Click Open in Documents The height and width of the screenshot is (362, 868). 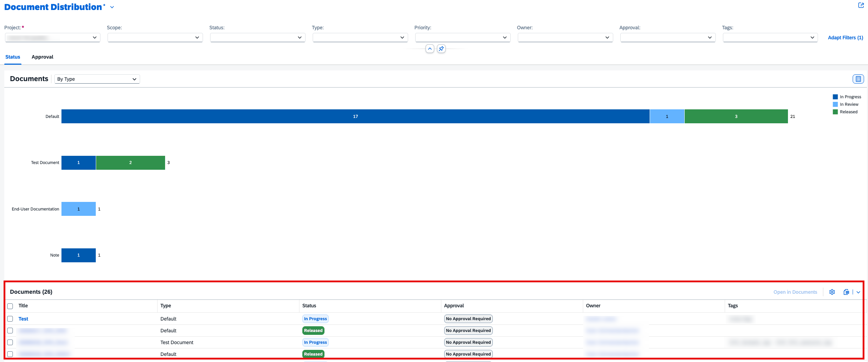coord(795,292)
